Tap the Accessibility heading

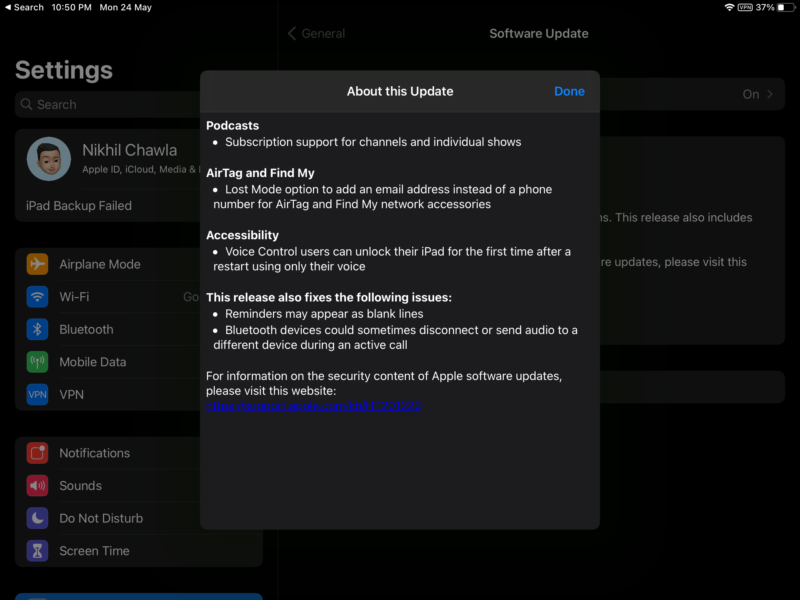tap(242, 235)
